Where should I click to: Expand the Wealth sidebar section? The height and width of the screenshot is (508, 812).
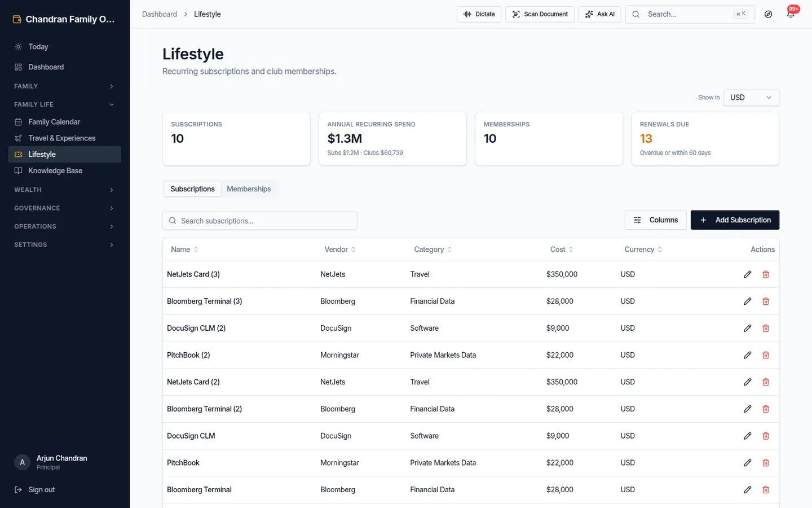coord(65,190)
